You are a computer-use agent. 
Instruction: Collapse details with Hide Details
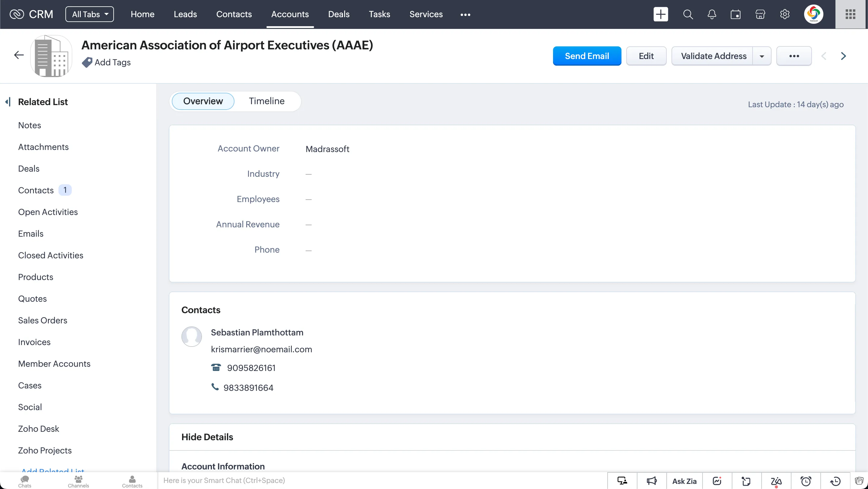[207, 437]
